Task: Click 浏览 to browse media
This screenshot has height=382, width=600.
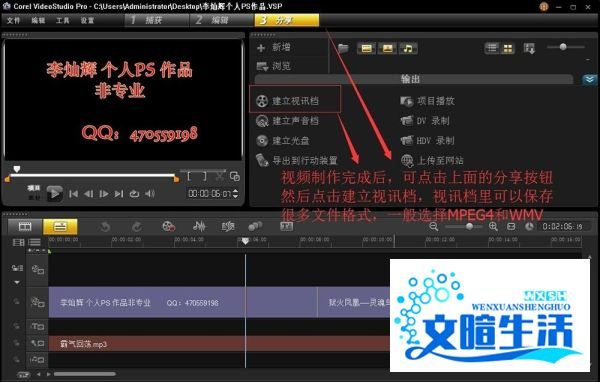Action: click(x=274, y=66)
